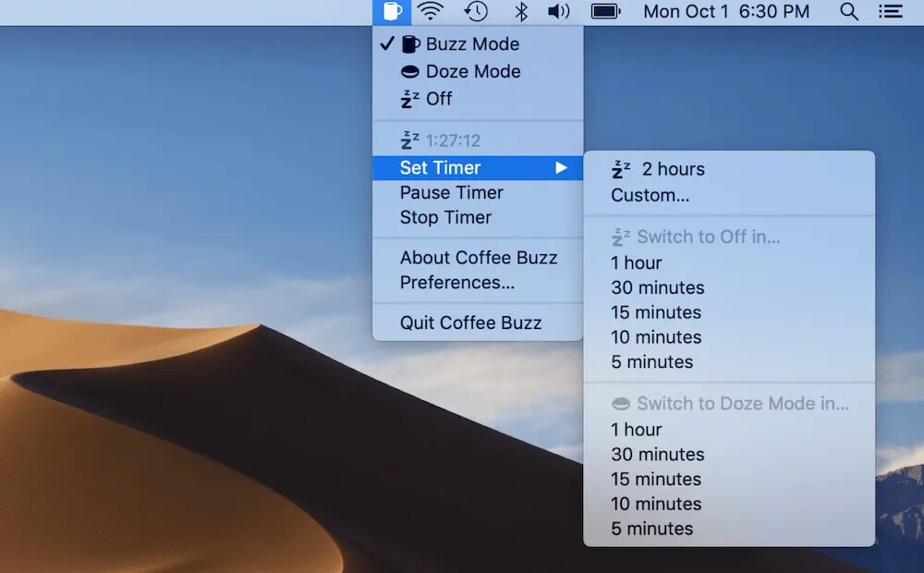
Task: Set Switch to Off in 5 minutes
Action: tap(729, 362)
